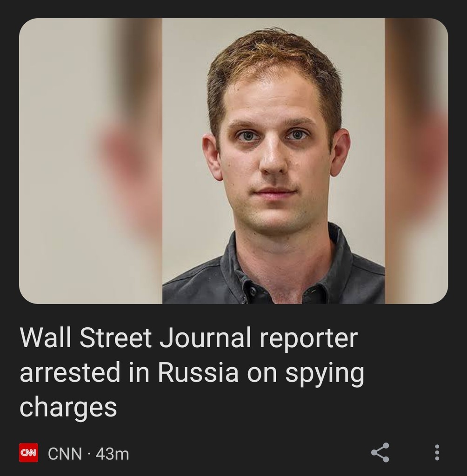Tap the blurred right side of the photo
467x476 pixels.
tap(417, 161)
